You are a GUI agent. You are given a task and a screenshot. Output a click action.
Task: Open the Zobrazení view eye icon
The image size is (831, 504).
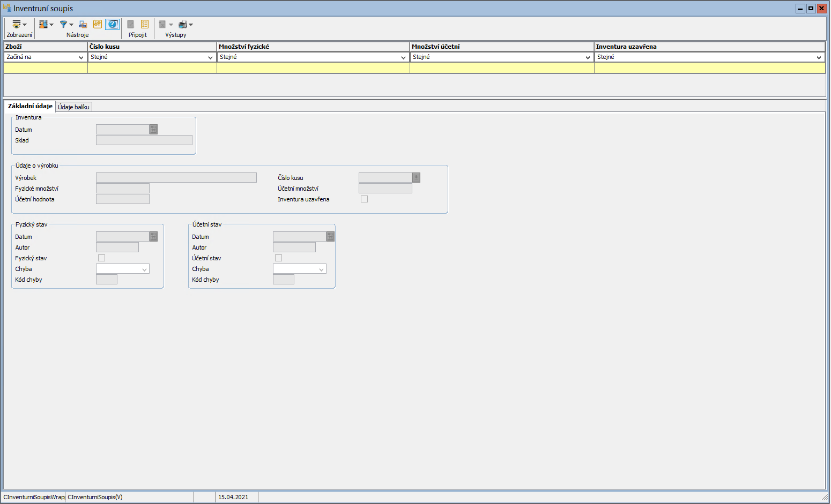[x=17, y=25]
